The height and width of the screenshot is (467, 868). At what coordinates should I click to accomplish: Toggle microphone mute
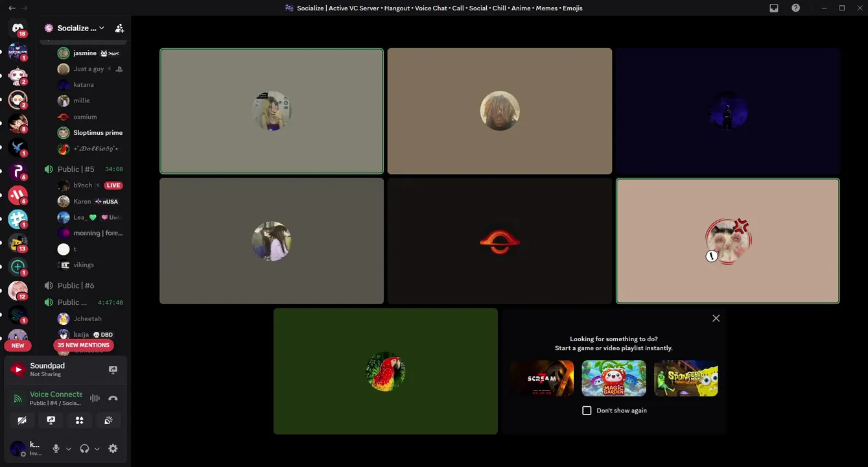pyautogui.click(x=56, y=448)
